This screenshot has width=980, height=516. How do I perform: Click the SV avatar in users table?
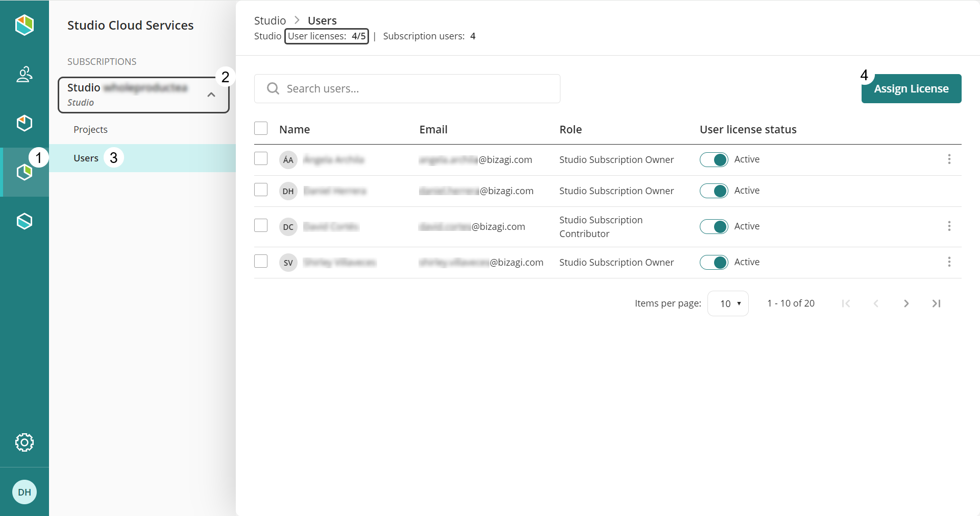click(288, 263)
